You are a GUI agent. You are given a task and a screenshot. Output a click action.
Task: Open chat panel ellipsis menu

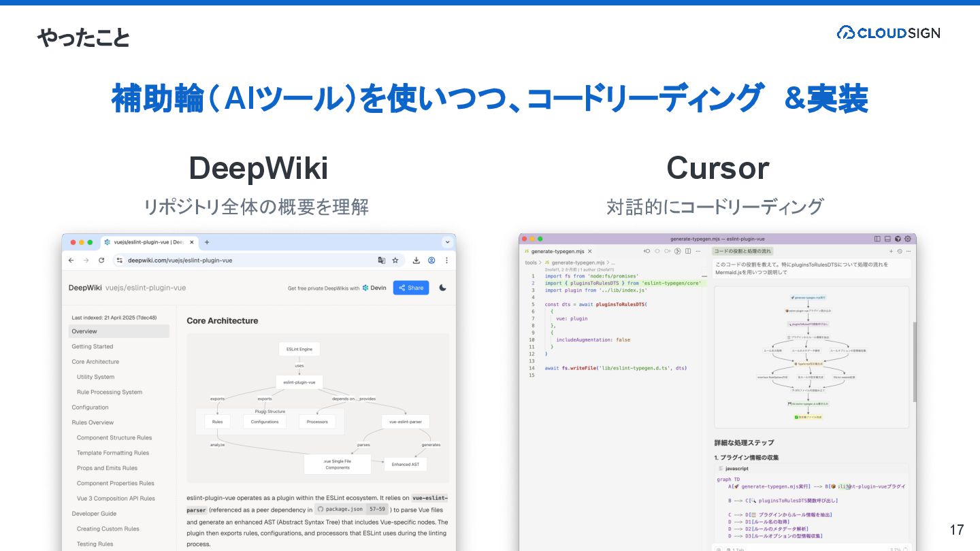[x=909, y=251]
